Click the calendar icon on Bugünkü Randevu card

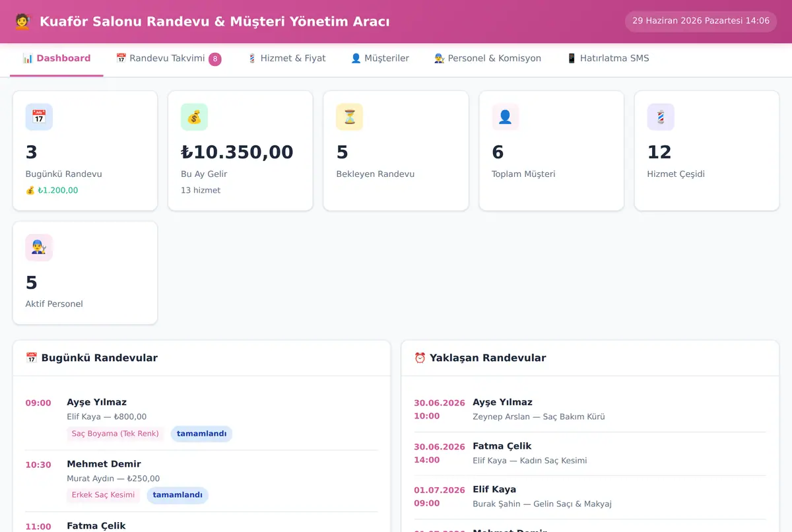click(39, 117)
